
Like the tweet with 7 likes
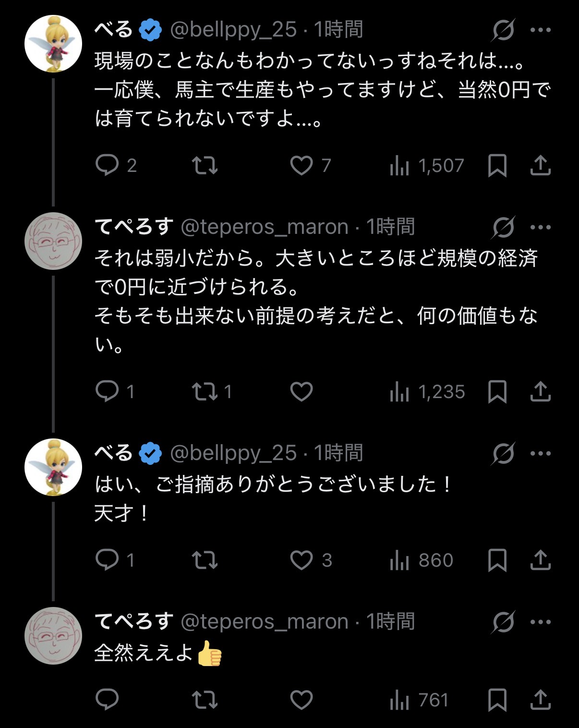(302, 166)
